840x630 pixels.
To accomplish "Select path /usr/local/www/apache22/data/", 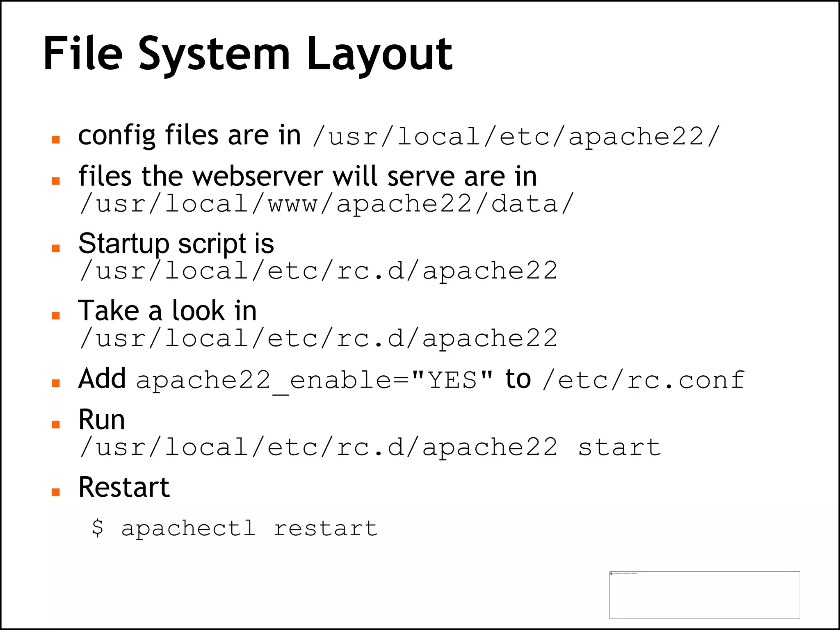I will click(326, 204).
